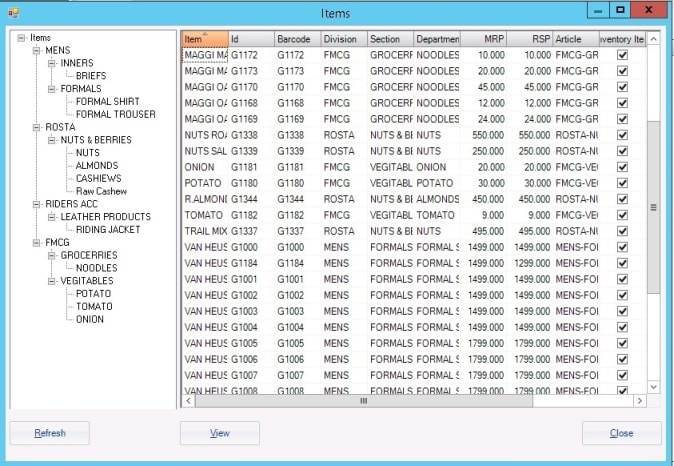This screenshot has height=466, width=674.
Task: Toggle inventory checkbox for ONION row
Action: pos(623,168)
